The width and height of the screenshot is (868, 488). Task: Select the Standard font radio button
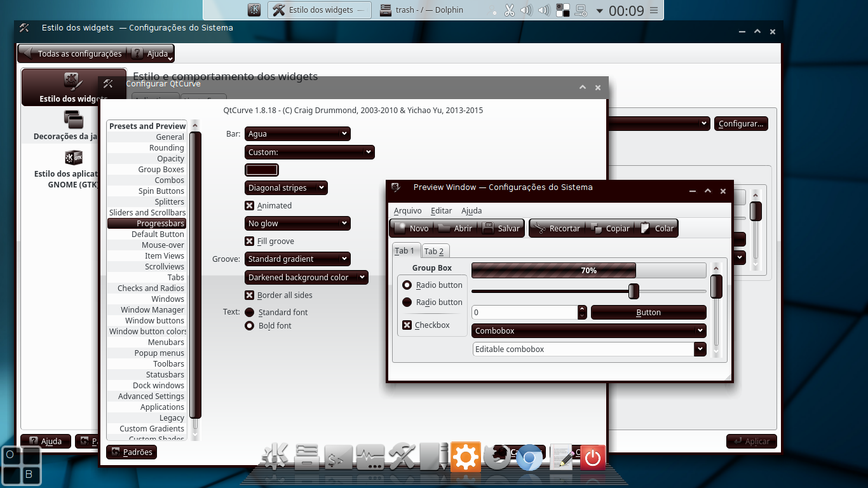250,312
